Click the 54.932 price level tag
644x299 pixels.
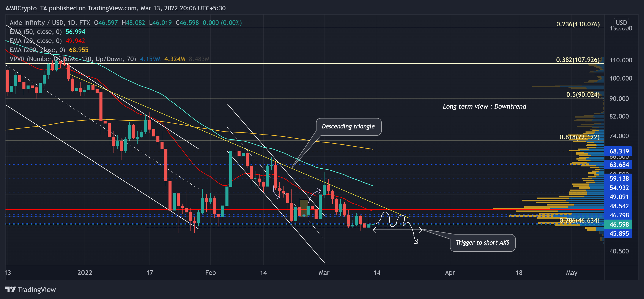click(618, 188)
